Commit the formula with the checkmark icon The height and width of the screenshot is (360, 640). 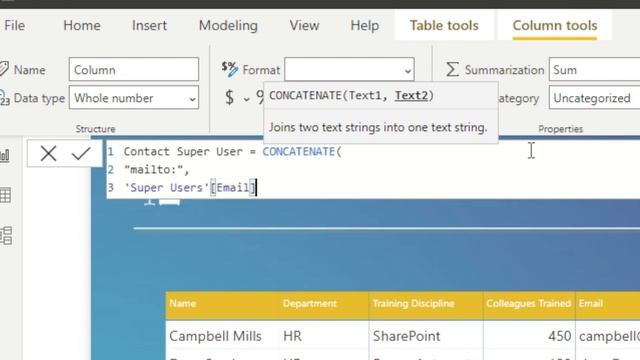(x=80, y=153)
